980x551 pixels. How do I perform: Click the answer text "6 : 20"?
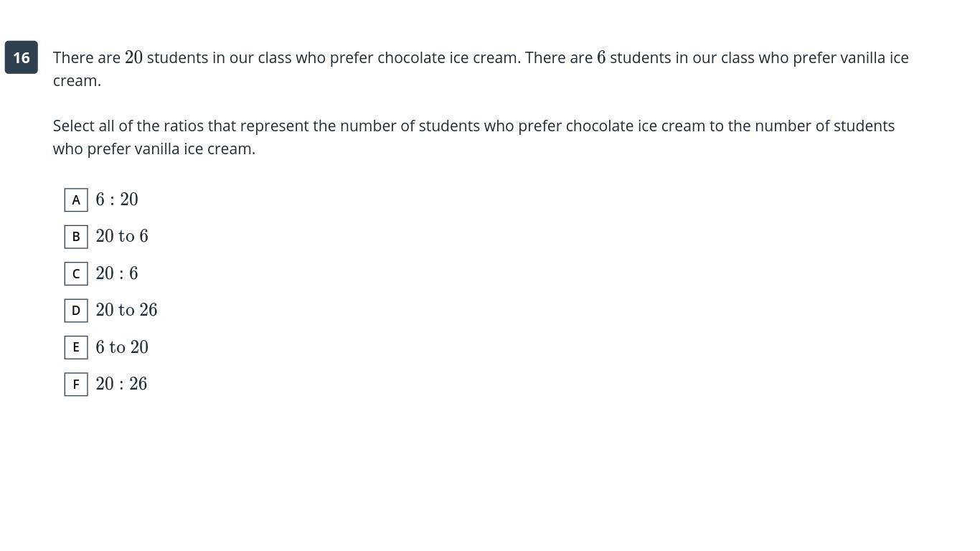coord(117,199)
